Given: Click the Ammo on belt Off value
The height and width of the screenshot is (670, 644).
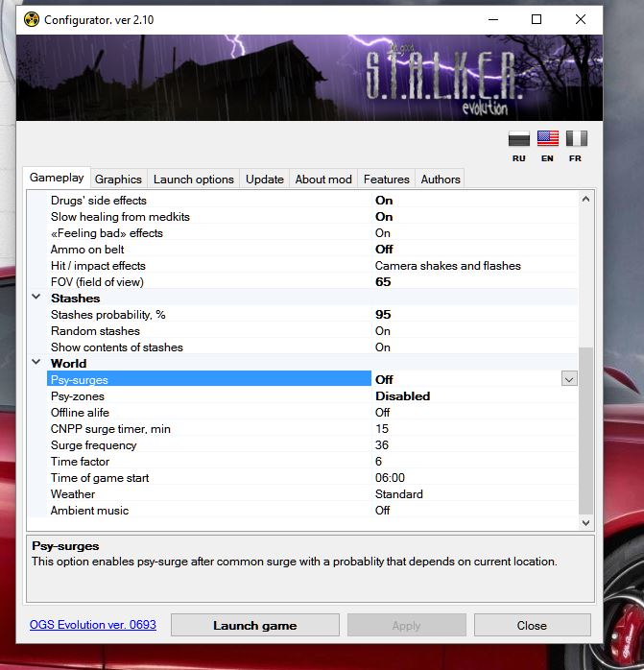Looking at the screenshot, I should click(x=384, y=250).
